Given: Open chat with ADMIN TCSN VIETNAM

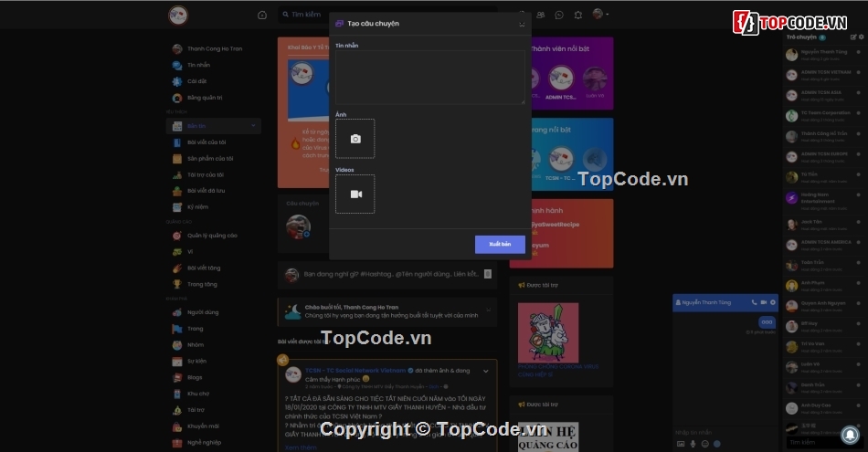Looking at the screenshot, I should (824, 75).
